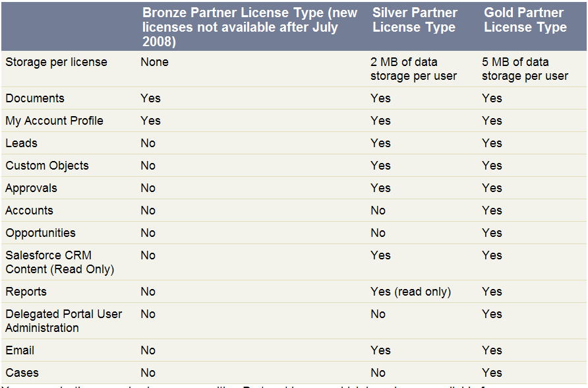The height and width of the screenshot is (388, 588).
Task: Click the 'Yes (read only)' Reports cell
Action: point(411,292)
